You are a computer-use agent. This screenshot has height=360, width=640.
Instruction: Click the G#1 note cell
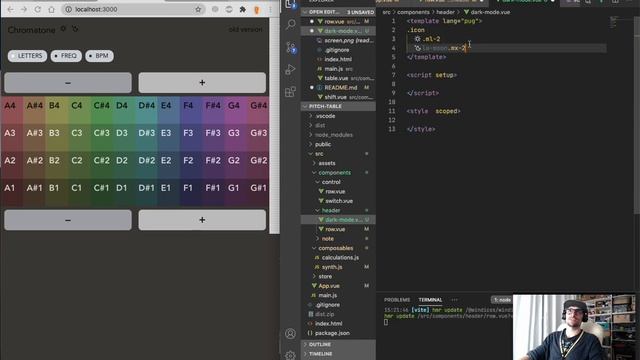pos(258,193)
